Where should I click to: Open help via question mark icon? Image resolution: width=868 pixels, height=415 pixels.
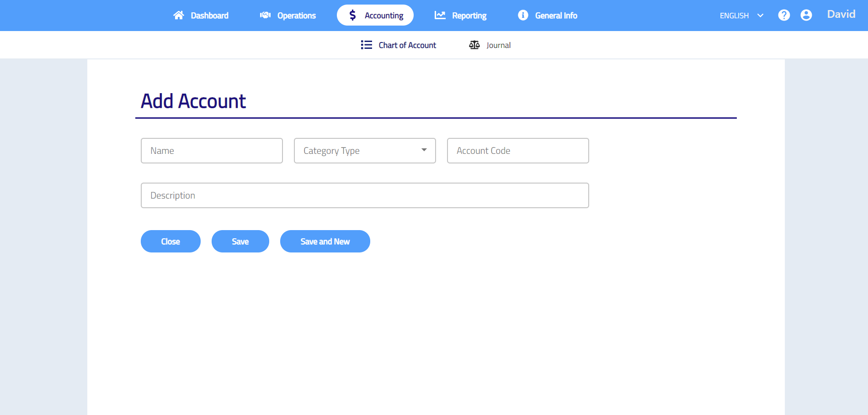tap(784, 16)
